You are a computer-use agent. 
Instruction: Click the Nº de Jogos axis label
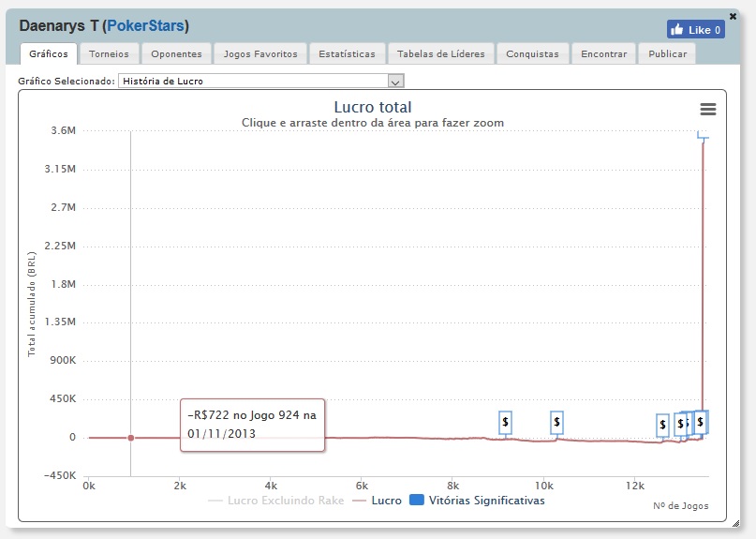click(681, 505)
